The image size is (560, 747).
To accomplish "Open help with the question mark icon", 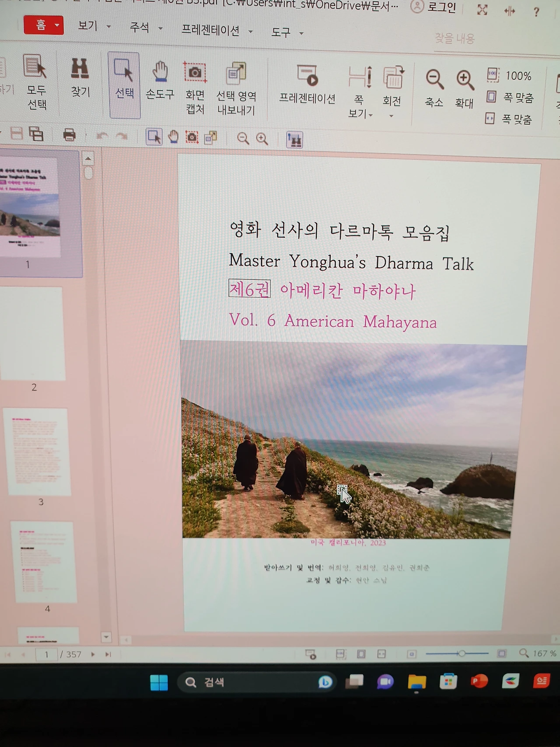I will (536, 12).
